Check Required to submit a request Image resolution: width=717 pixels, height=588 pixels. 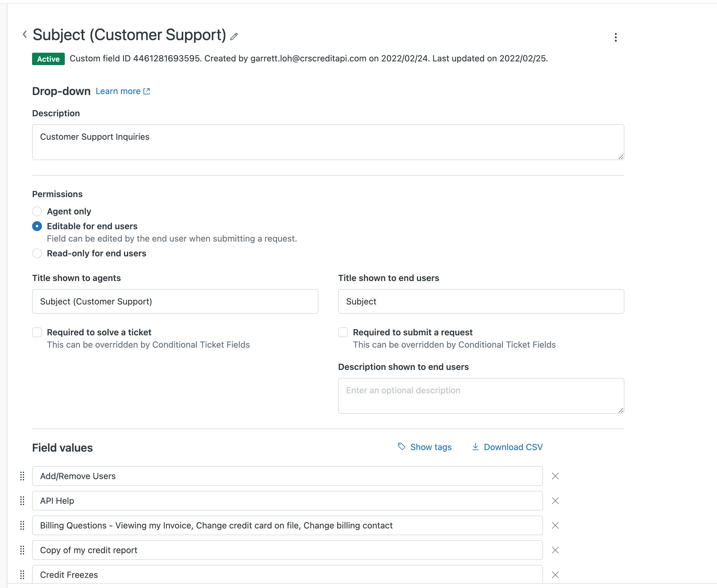click(x=343, y=332)
